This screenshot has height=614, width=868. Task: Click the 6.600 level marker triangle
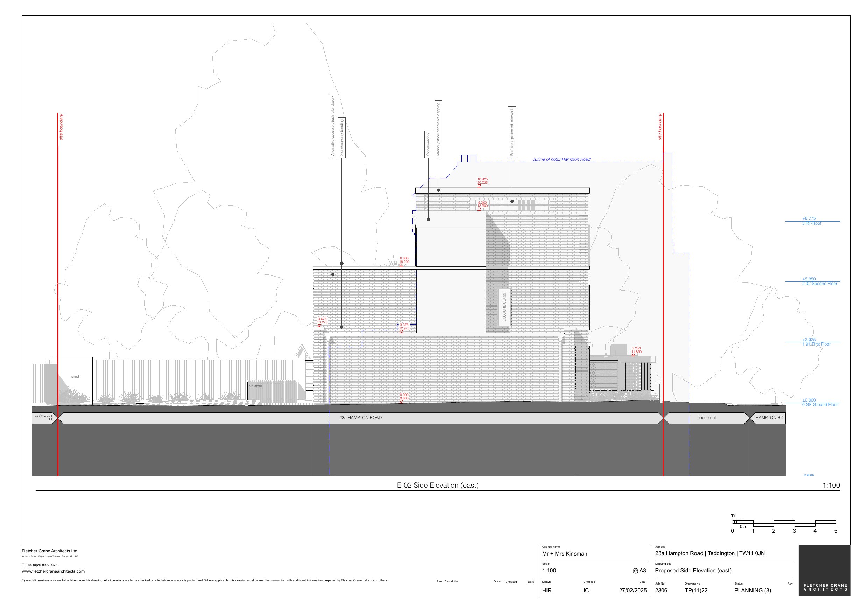pos(401,265)
